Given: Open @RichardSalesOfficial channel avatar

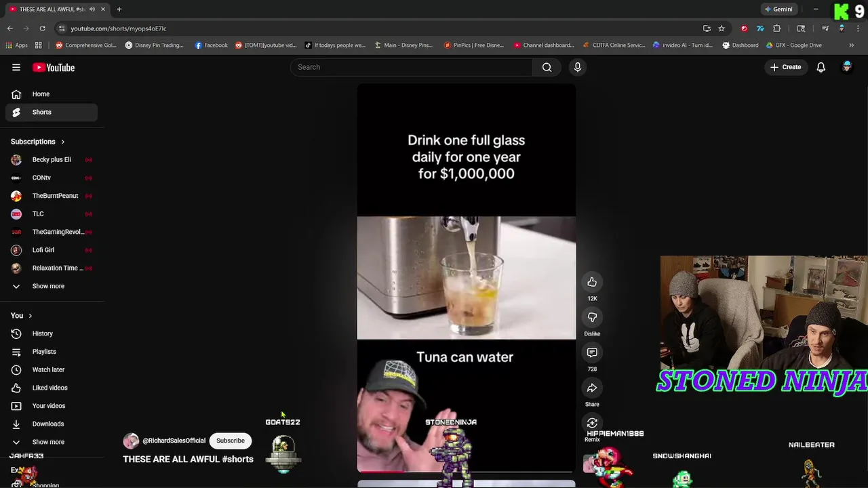Looking at the screenshot, I should click(x=131, y=441).
